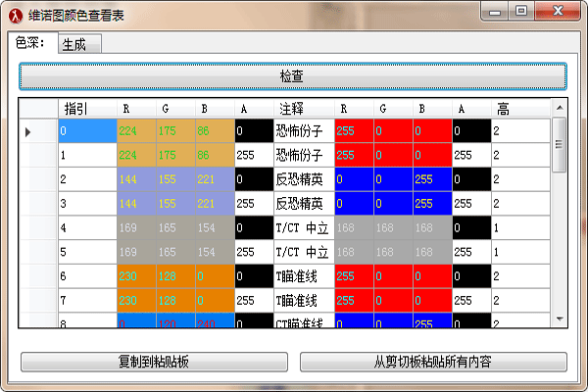
Task: Click 恐怖份子 comment in row 1
Action: [x=304, y=155]
